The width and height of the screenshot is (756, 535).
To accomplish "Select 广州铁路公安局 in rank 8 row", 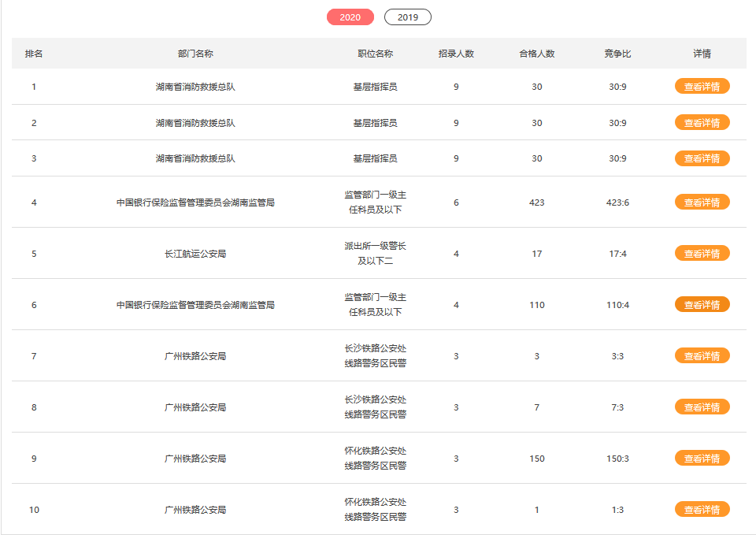I will 195,407.
